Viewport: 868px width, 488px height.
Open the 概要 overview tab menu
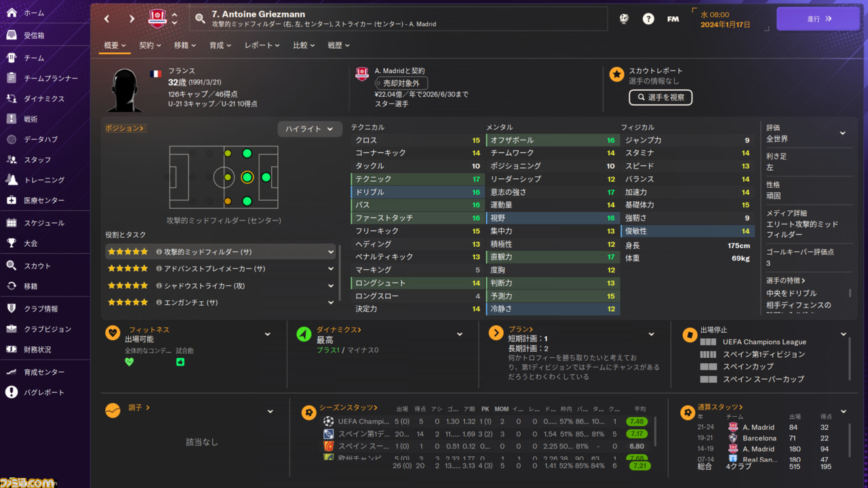click(x=115, y=45)
